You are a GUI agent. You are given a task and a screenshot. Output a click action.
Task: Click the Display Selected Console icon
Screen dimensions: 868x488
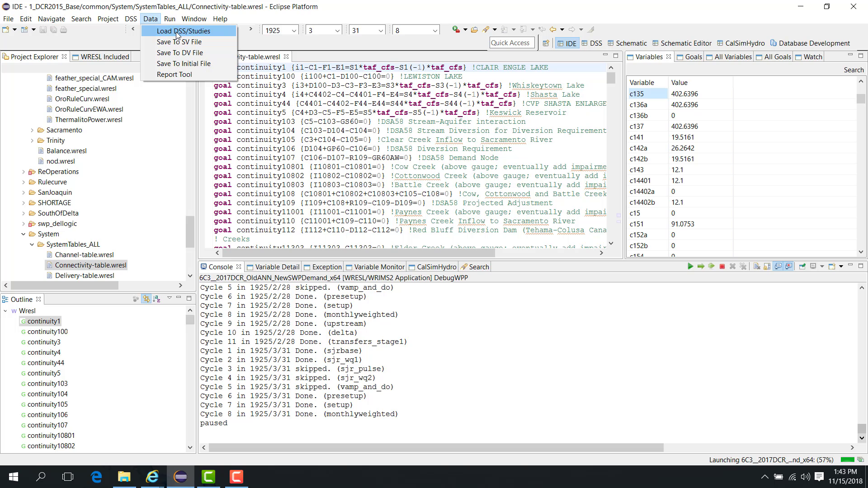tap(813, 267)
